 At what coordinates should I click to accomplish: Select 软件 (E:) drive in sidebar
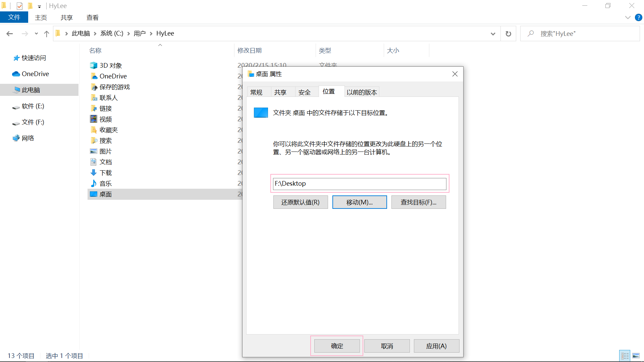click(33, 106)
